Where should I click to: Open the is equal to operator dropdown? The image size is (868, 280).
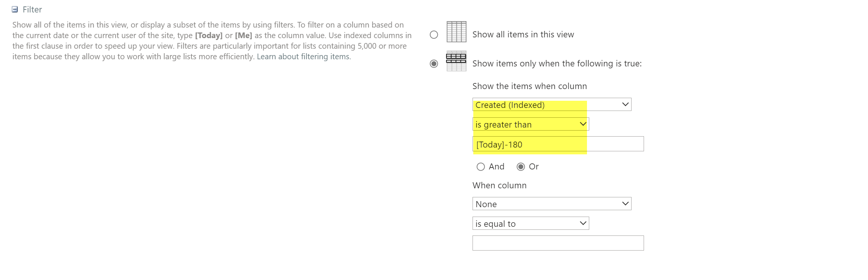point(530,223)
